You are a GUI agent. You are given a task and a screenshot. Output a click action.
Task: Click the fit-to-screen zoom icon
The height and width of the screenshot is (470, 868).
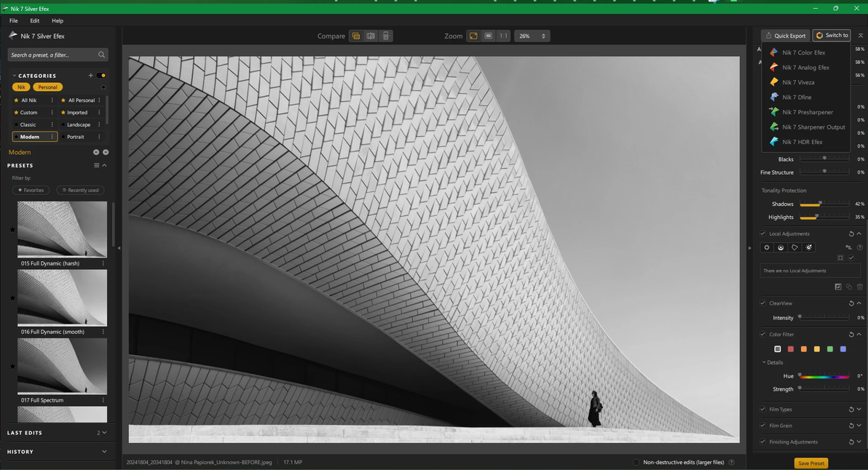pyautogui.click(x=473, y=36)
